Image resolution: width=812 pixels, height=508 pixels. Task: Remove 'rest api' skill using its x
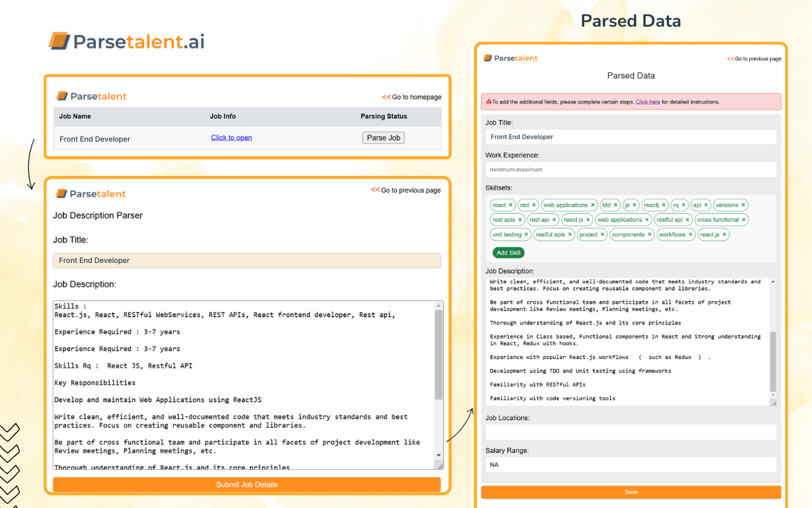[x=554, y=220]
